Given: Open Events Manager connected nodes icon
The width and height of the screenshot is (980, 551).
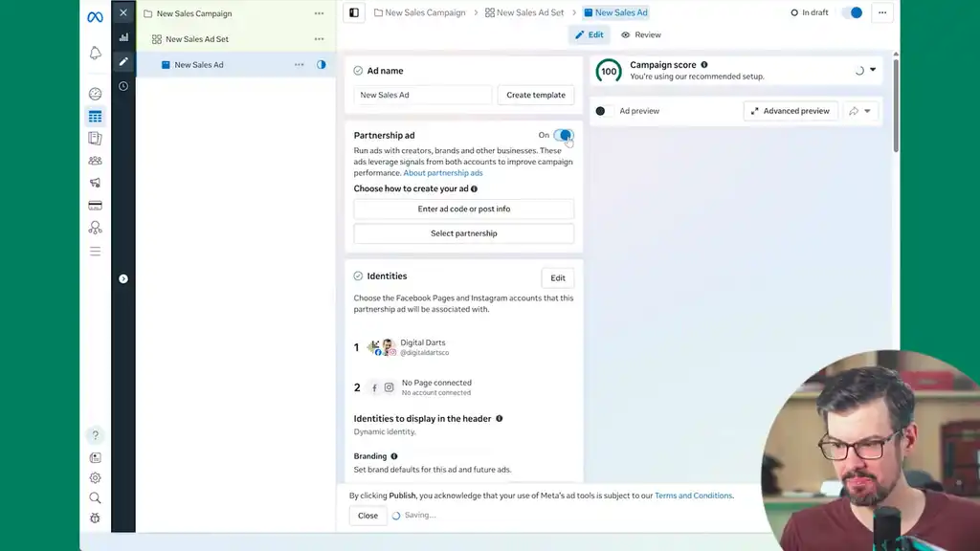Looking at the screenshot, I should 95,228.
